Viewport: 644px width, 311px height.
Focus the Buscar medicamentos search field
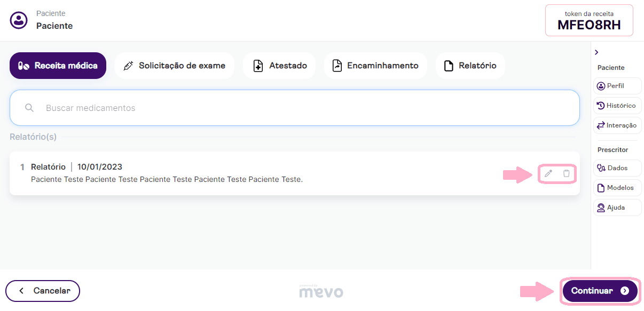click(x=299, y=108)
